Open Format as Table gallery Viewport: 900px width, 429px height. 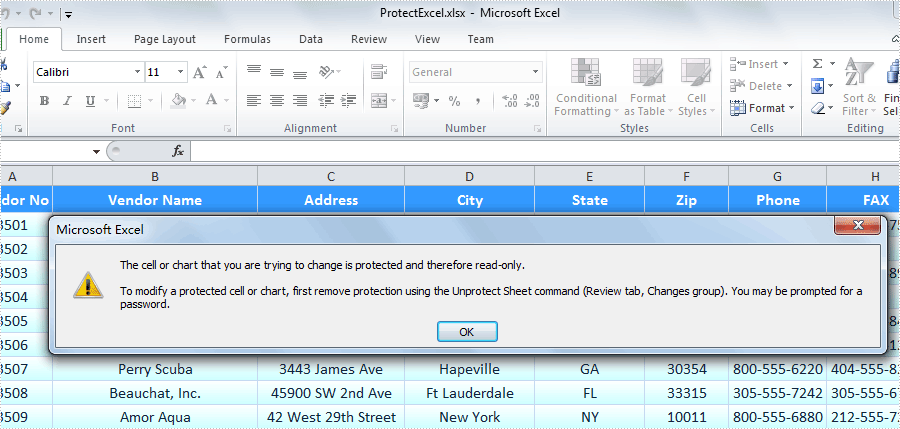[647, 87]
